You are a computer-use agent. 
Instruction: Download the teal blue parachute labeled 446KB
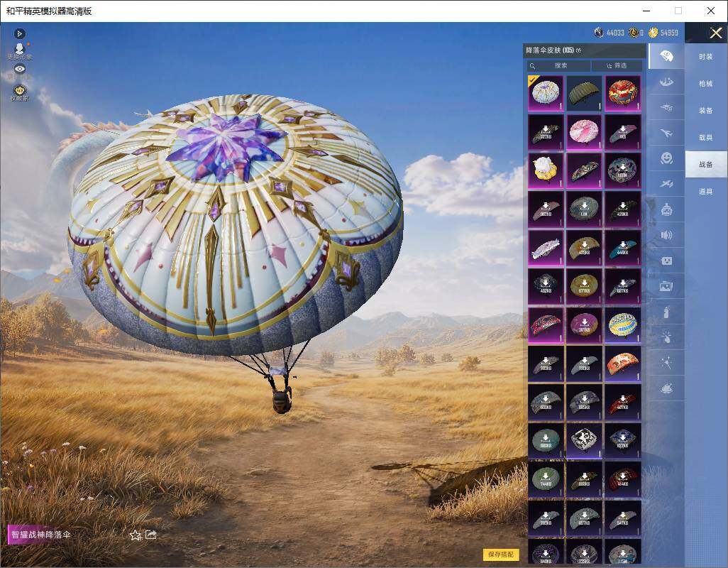click(622, 248)
